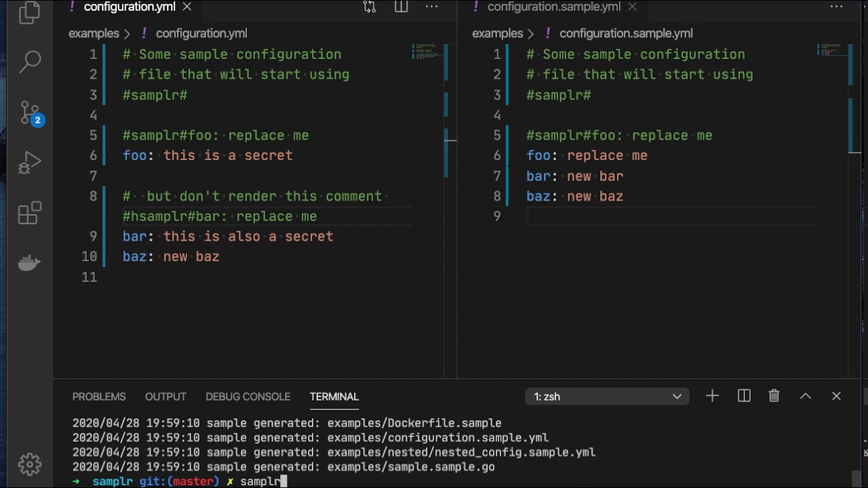Click the terminal panel scrollbar
The width and height of the screenshot is (868, 488).
click(x=857, y=479)
